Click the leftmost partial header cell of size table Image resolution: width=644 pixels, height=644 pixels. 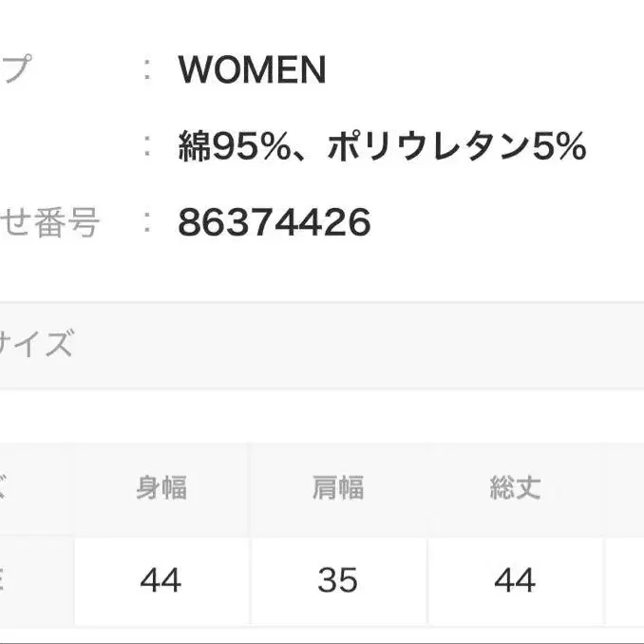click(x=33, y=488)
